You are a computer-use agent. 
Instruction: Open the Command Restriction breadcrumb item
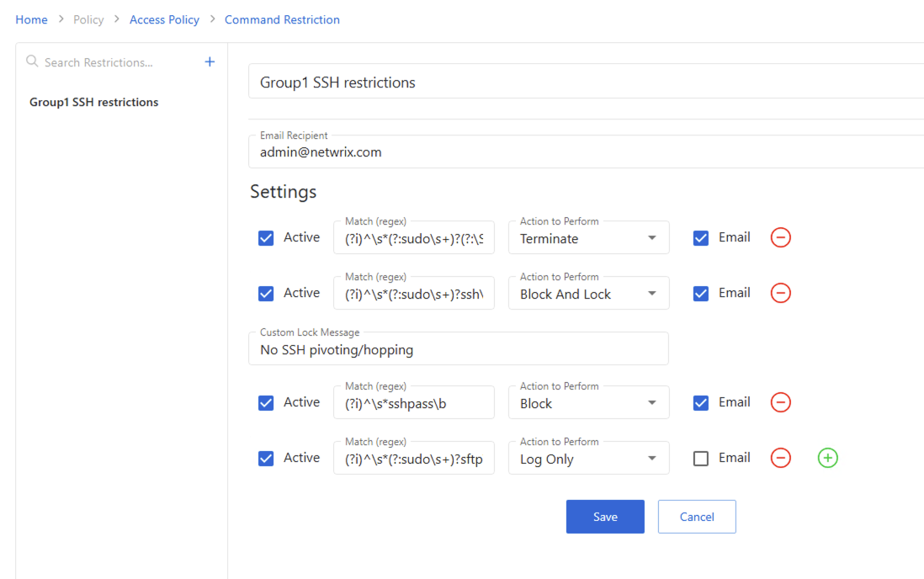282,19
